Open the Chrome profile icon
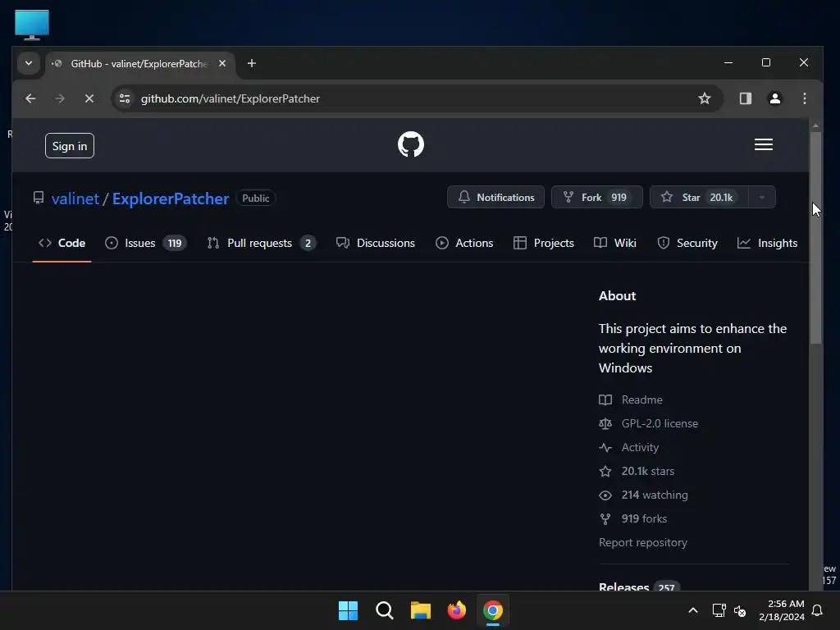 click(774, 98)
